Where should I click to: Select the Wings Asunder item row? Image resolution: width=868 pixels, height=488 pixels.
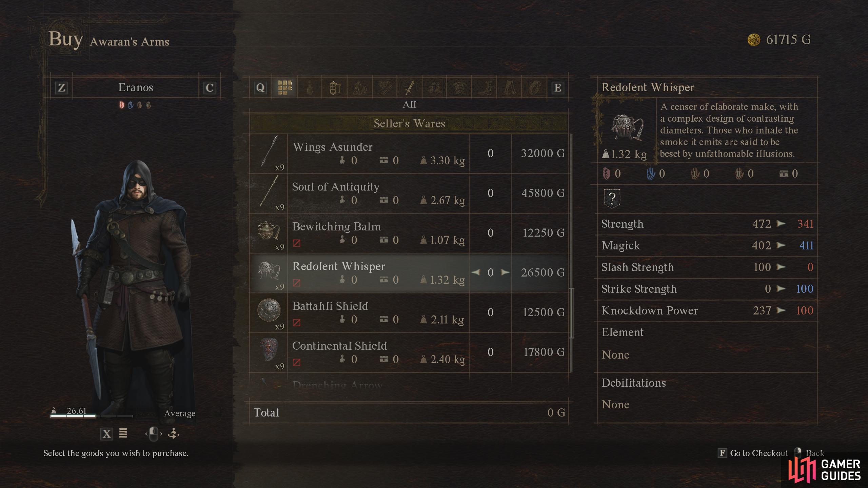click(x=409, y=154)
